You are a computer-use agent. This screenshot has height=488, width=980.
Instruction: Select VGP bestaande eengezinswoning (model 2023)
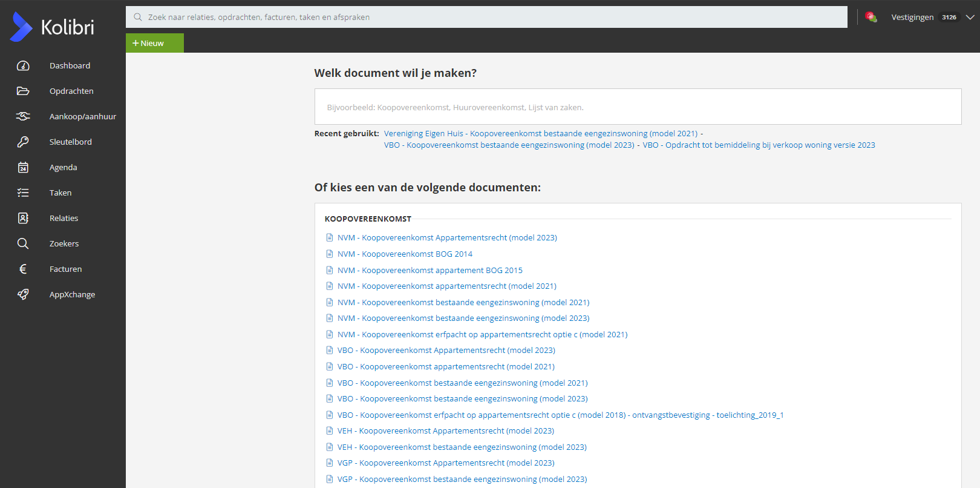462,479
